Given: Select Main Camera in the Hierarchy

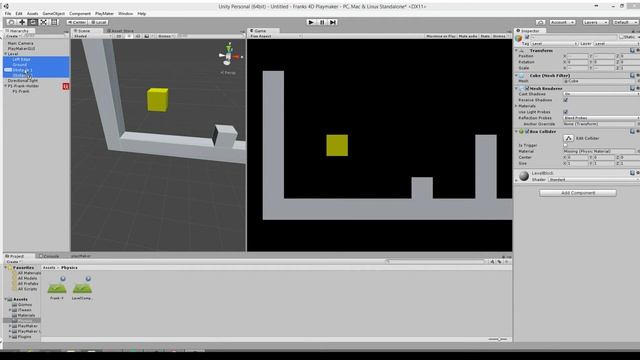Looking at the screenshot, I should (20, 43).
